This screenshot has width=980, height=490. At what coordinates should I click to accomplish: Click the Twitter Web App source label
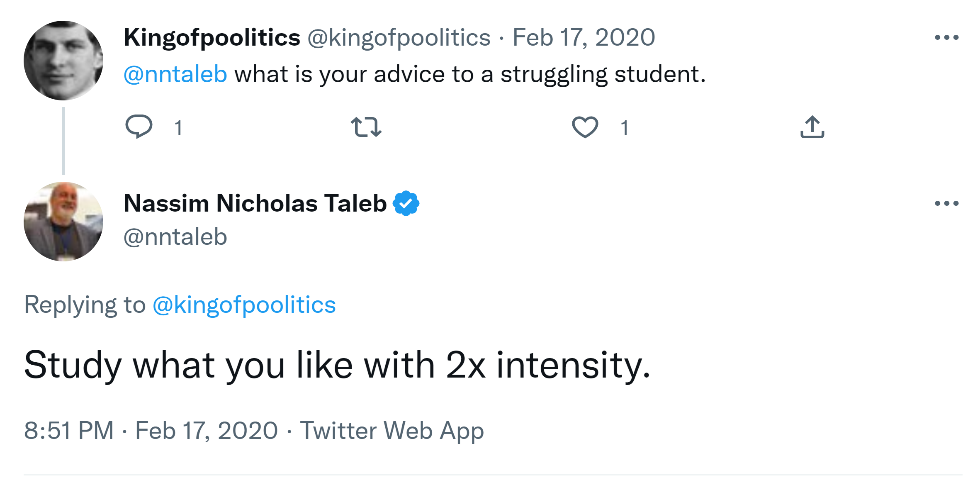(x=392, y=430)
